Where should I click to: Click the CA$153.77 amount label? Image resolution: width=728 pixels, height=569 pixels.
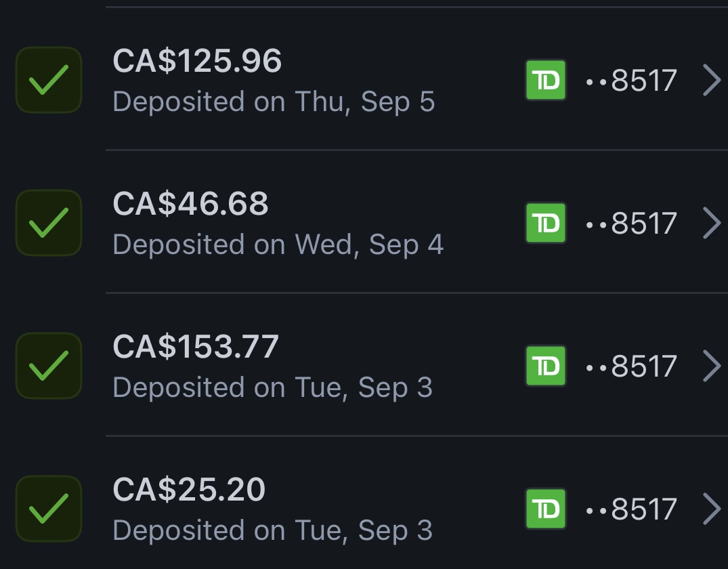(196, 347)
